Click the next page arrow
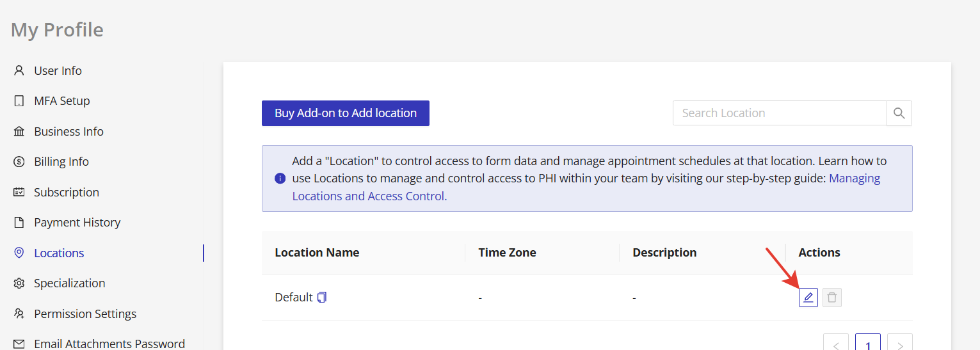The image size is (980, 350). 899,344
